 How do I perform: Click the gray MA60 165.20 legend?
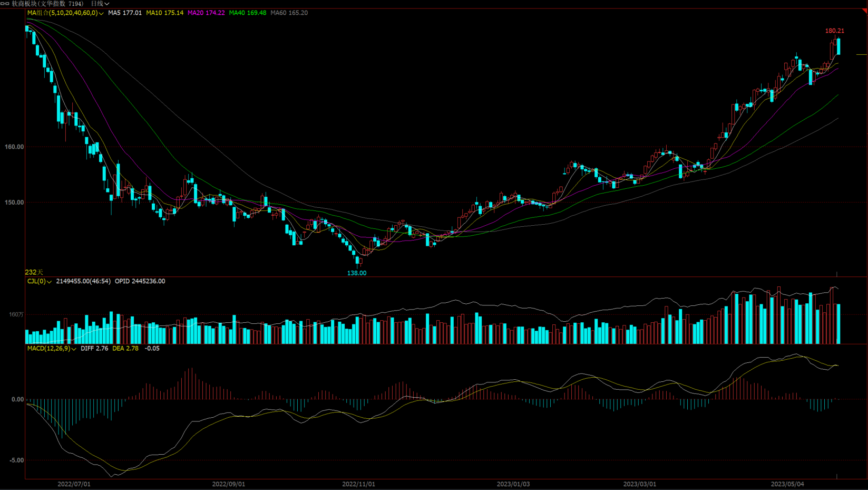point(289,13)
